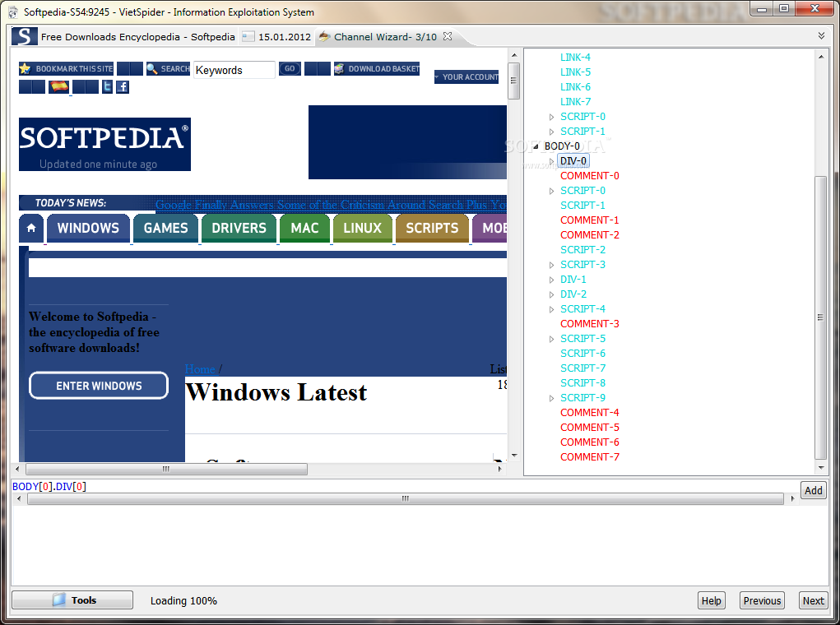Expand the DIV-1 node
The image size is (840, 625).
pos(551,280)
